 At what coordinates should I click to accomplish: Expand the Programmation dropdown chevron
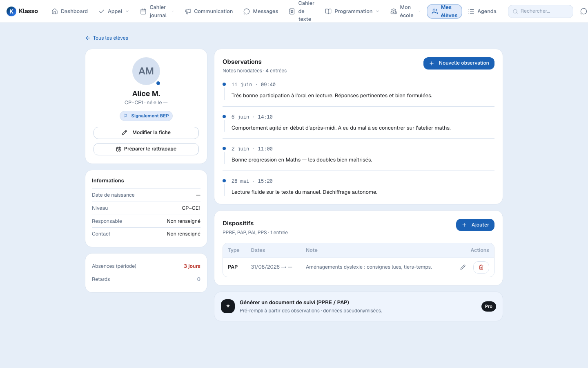(x=378, y=11)
